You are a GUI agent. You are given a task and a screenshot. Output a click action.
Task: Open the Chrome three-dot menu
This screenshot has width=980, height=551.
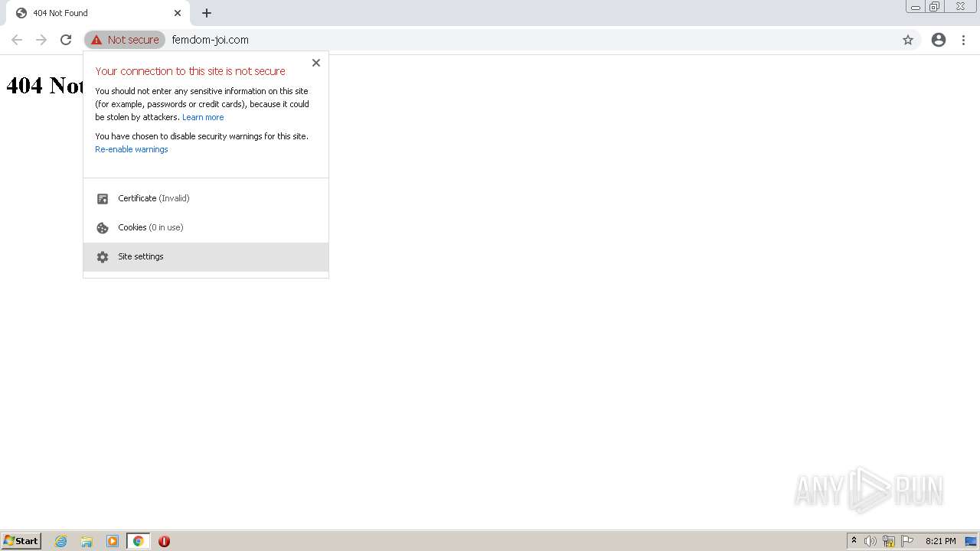[963, 40]
